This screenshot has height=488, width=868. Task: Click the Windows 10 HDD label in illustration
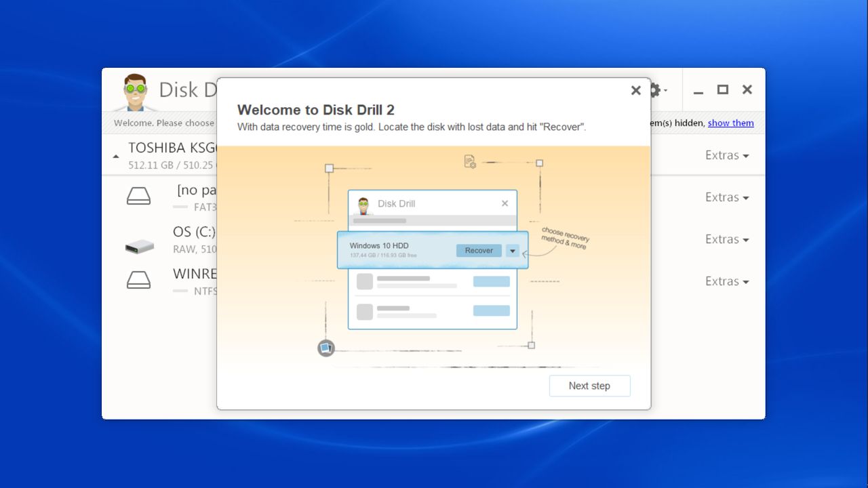[x=379, y=245]
